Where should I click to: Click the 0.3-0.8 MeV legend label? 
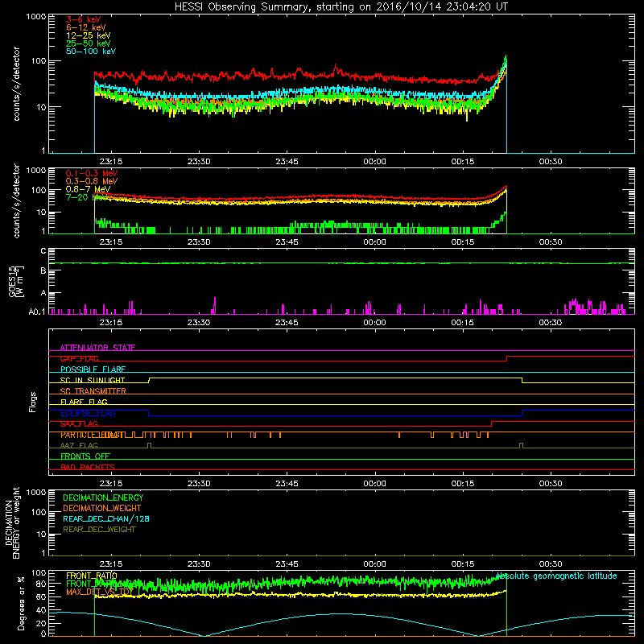(x=92, y=181)
